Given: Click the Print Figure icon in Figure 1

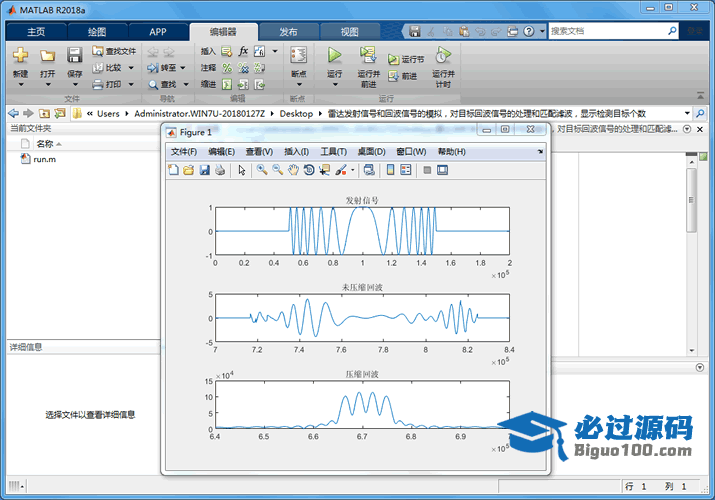Looking at the screenshot, I should pos(220,170).
